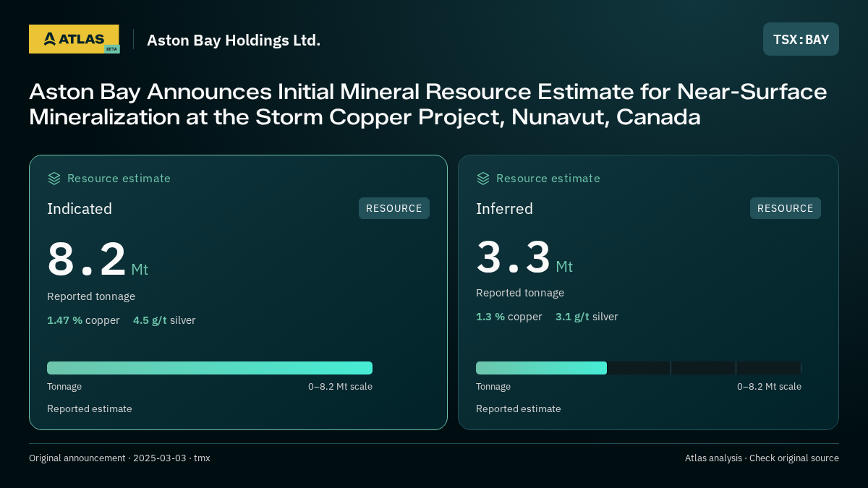Screen dimensions: 868x488
Task: Click the '1.47 % copper' grade value
Action: pyautogui.click(x=83, y=320)
